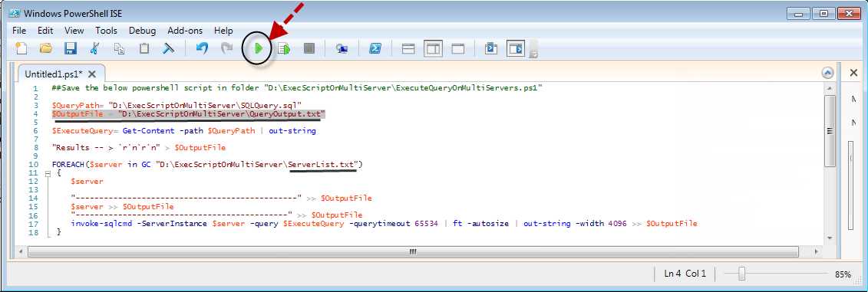Copy the selected text
This screenshot has height=292, width=868.
119,49
